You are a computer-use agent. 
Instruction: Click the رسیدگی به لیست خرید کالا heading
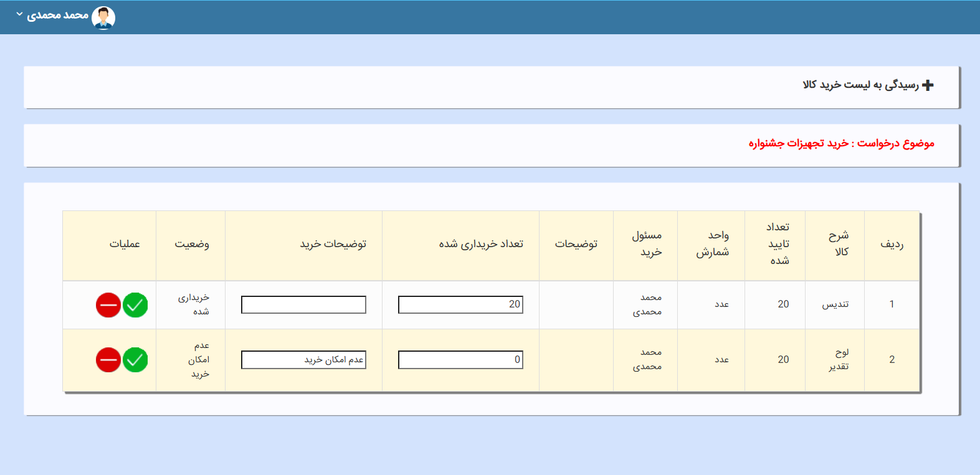pos(860,85)
